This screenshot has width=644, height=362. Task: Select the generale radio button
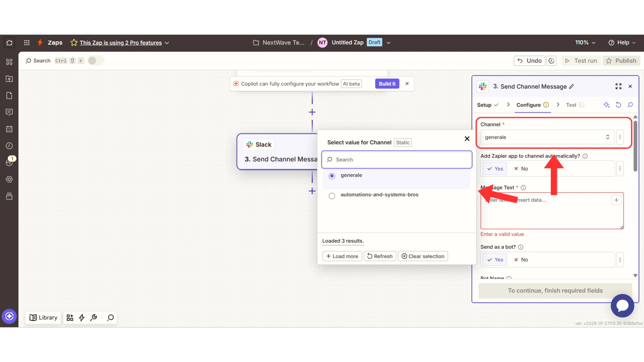(x=332, y=176)
